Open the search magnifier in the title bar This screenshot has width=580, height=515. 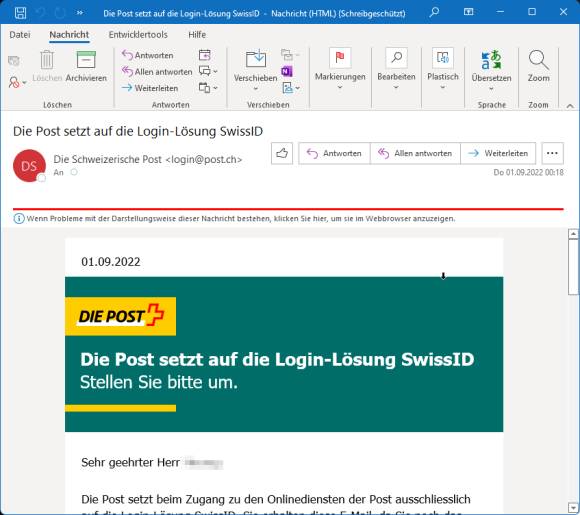434,12
